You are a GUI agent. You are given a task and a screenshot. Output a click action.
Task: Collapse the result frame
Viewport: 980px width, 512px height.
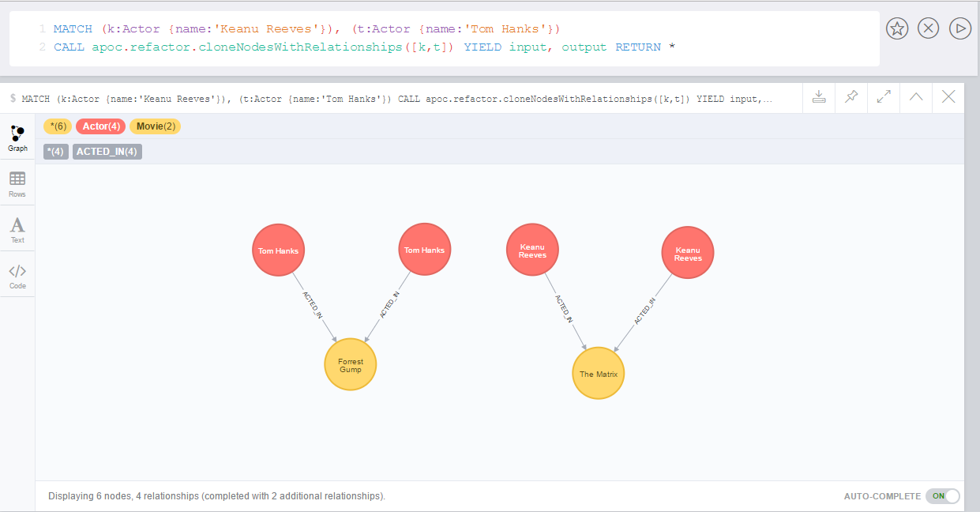(915, 97)
